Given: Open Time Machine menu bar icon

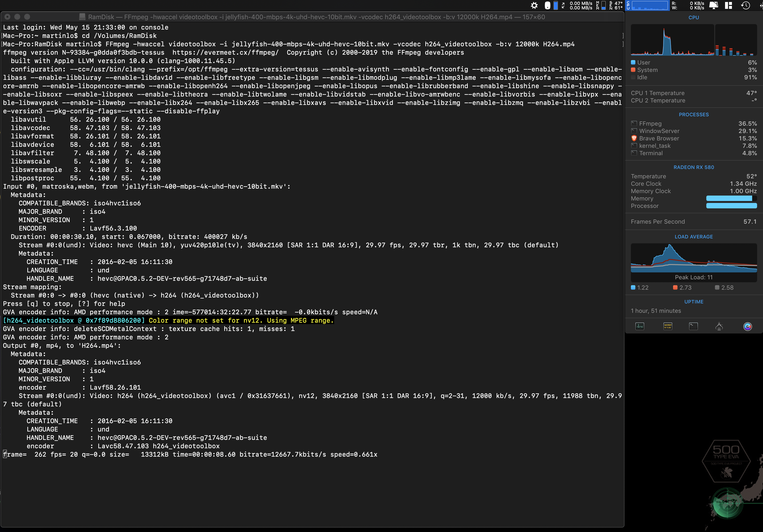Looking at the screenshot, I should pos(746,5).
